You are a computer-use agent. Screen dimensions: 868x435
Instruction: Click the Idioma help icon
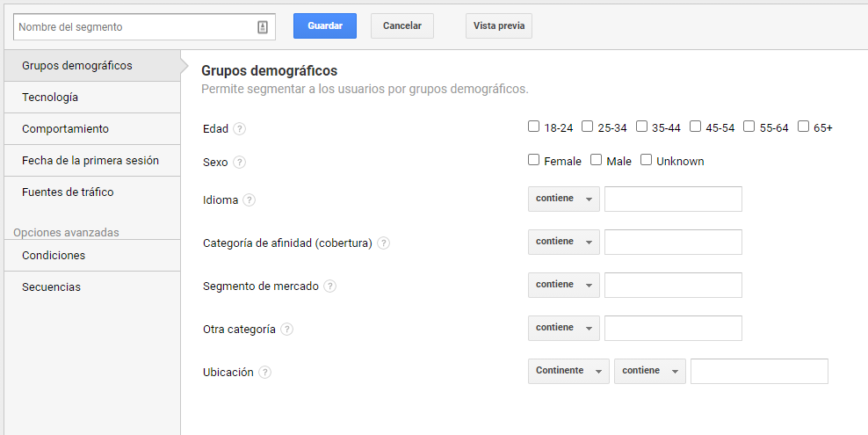point(250,200)
